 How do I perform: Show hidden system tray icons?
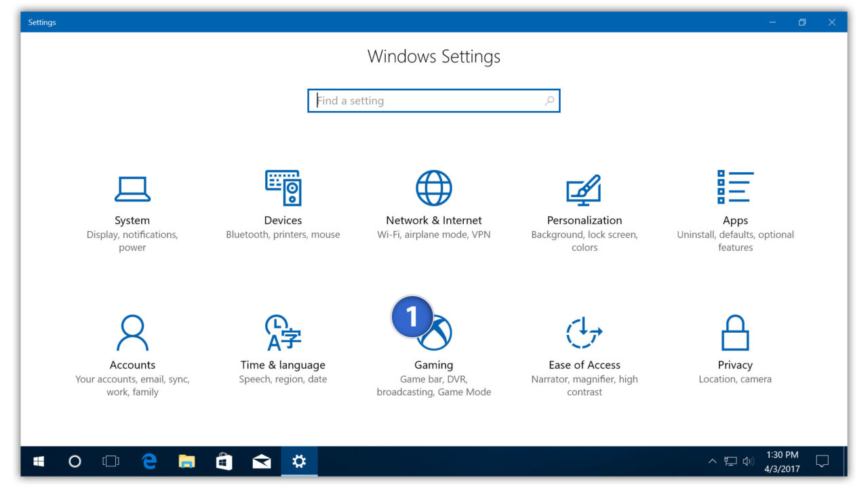click(x=712, y=462)
